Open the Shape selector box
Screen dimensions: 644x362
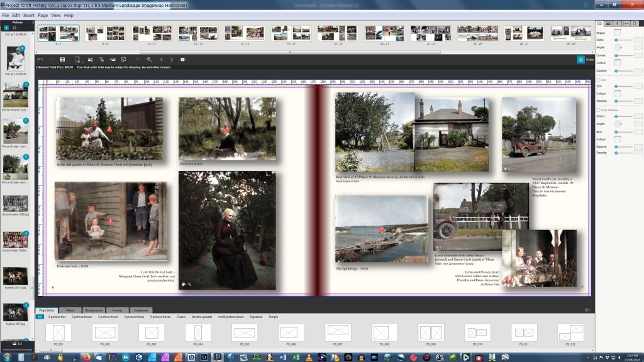(x=618, y=32)
